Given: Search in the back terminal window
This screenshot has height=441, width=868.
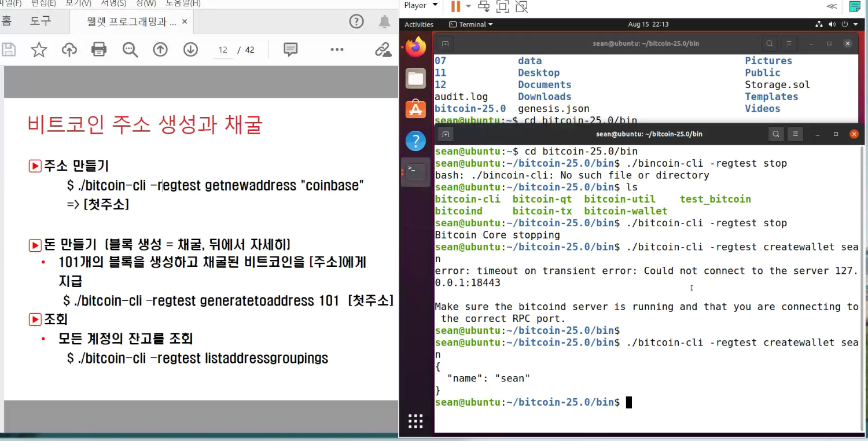Looking at the screenshot, I should (x=770, y=43).
